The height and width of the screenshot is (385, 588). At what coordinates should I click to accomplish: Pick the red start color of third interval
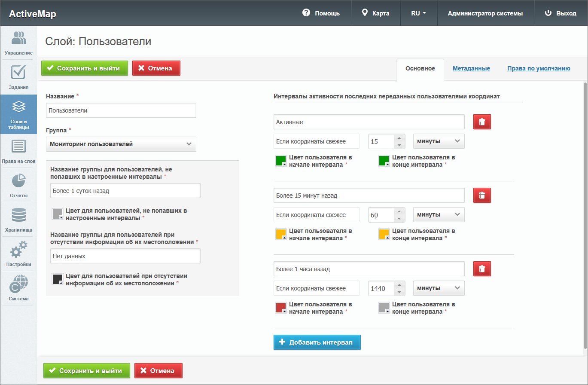click(x=280, y=308)
